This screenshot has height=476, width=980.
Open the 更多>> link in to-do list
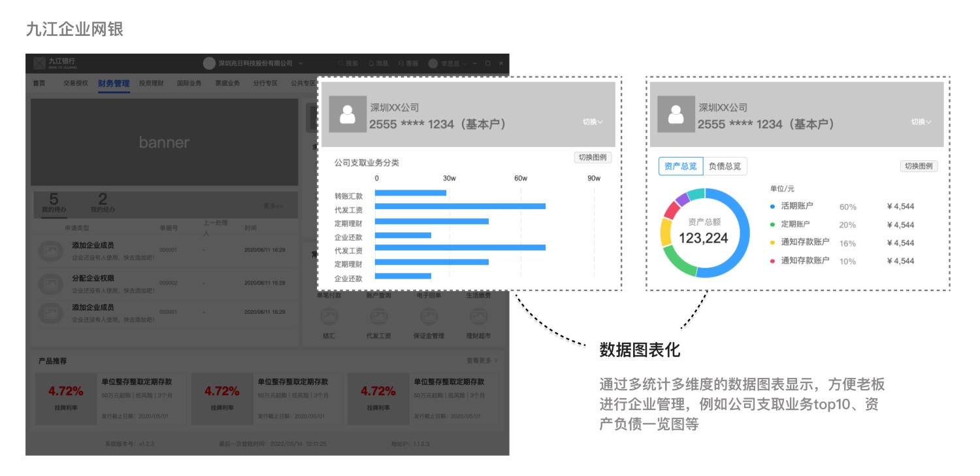coord(273,206)
